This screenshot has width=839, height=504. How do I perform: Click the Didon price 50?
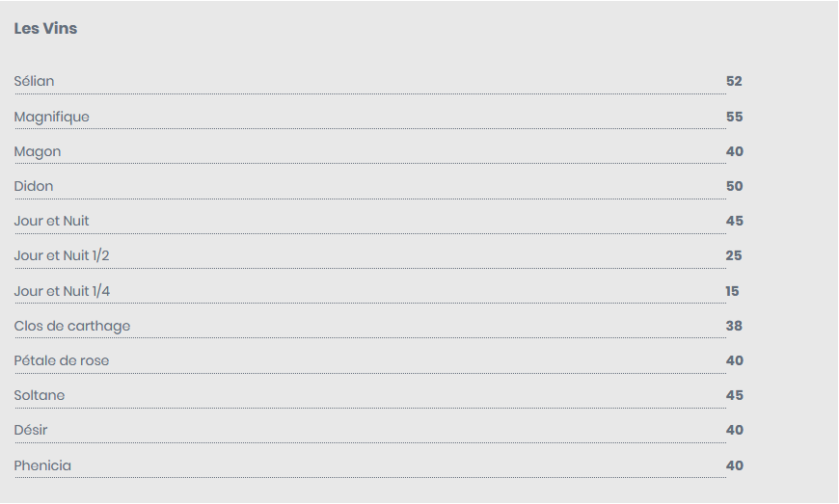734,186
